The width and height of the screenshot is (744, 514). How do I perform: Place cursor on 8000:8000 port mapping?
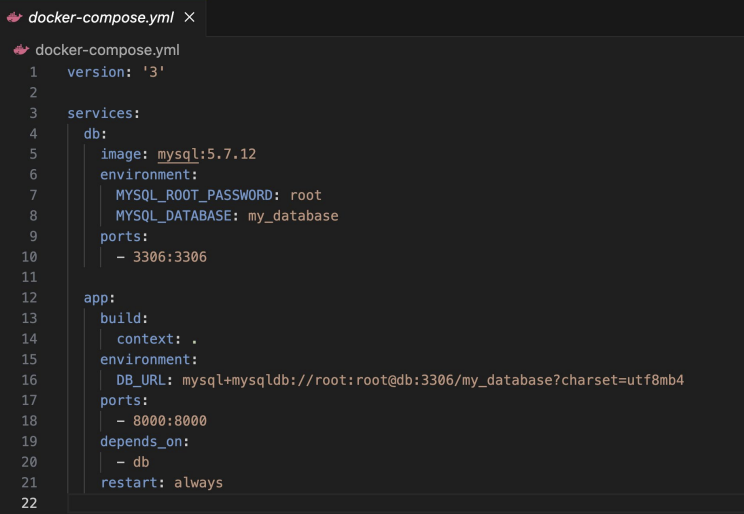pos(169,421)
